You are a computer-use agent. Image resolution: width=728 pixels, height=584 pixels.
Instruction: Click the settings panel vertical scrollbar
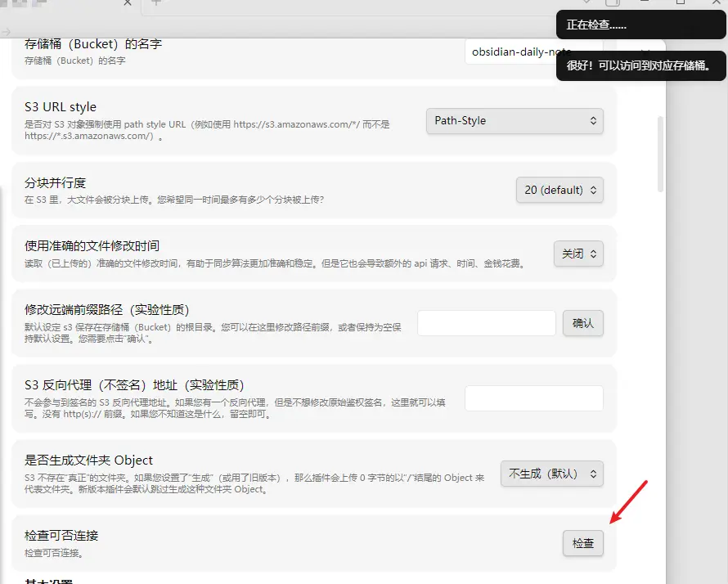pyautogui.click(x=660, y=154)
